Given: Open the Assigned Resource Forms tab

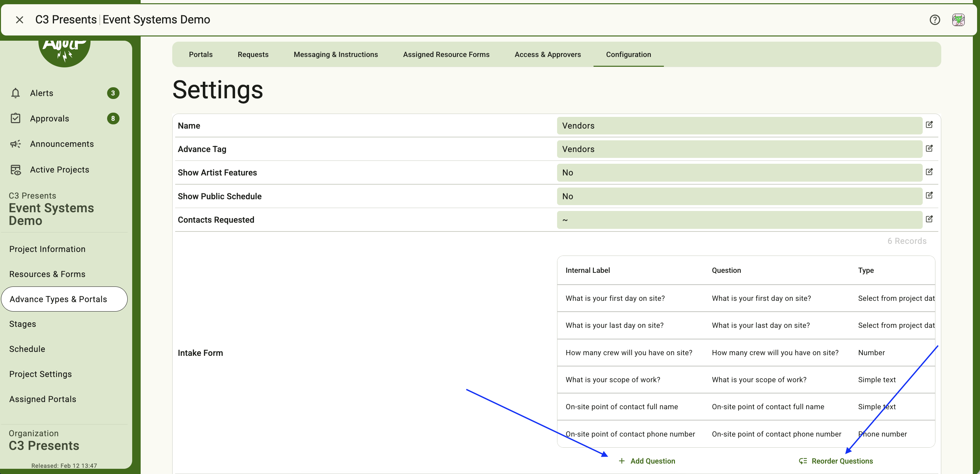Looking at the screenshot, I should [x=446, y=54].
